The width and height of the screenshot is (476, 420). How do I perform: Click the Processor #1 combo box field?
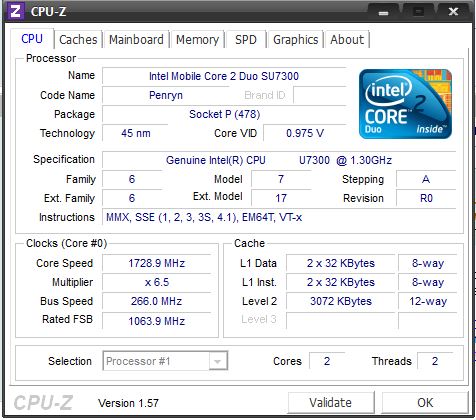tap(165, 361)
